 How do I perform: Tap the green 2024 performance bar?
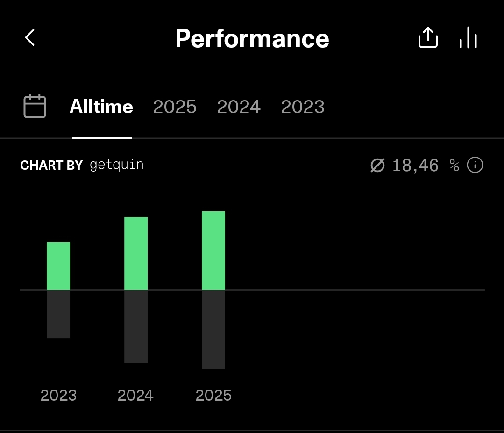click(136, 253)
